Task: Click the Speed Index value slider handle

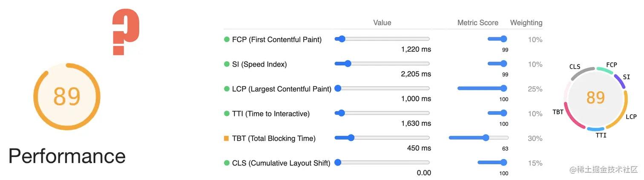Action: click(348, 64)
